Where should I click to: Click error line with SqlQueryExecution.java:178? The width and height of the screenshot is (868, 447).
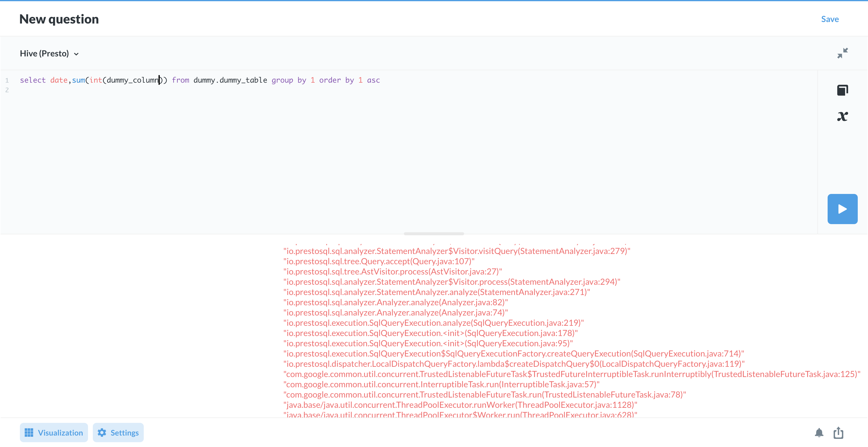tap(430, 333)
